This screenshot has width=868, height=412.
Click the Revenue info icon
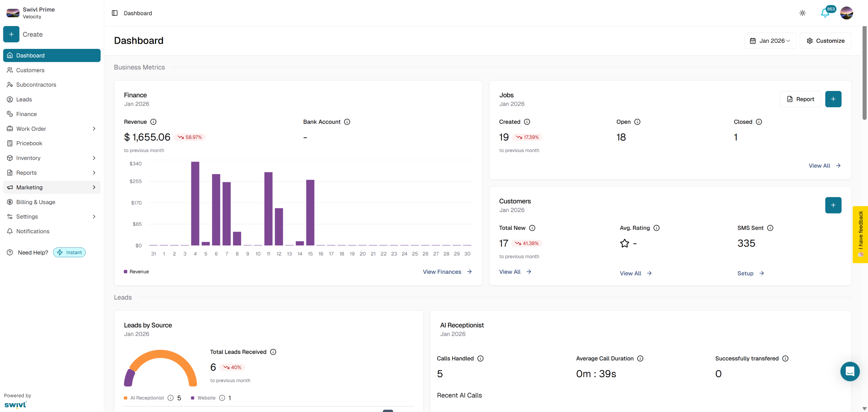click(153, 122)
